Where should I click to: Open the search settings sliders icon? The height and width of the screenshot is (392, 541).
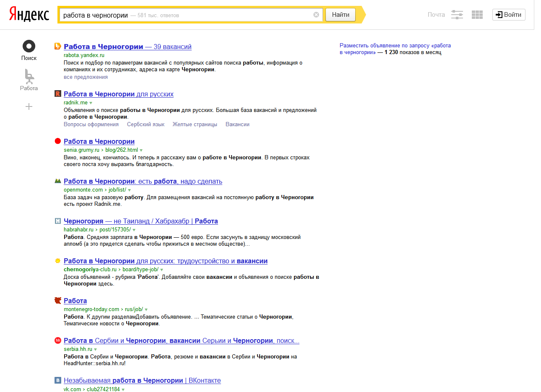[x=457, y=15]
